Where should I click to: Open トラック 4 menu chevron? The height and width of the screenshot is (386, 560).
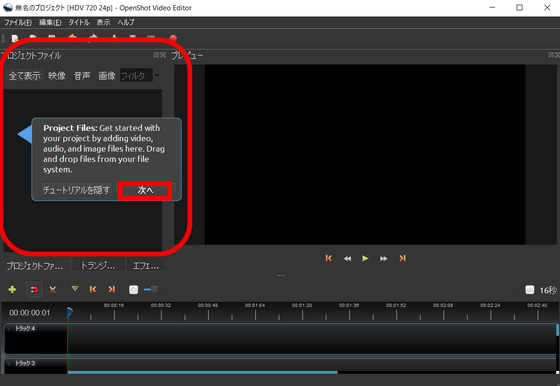coord(9,329)
